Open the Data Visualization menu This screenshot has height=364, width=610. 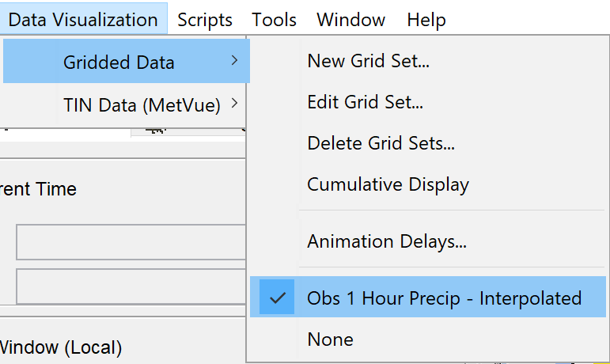[x=83, y=19]
